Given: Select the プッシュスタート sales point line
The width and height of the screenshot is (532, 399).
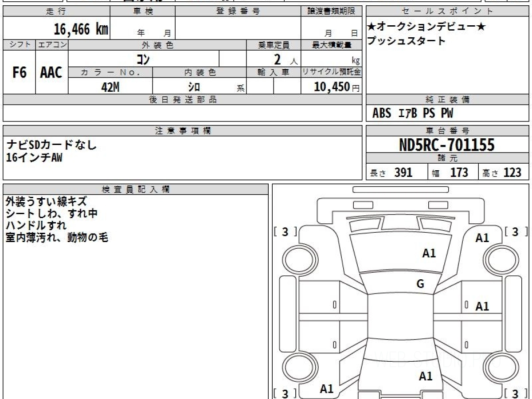Looking at the screenshot, I should pos(406,41).
